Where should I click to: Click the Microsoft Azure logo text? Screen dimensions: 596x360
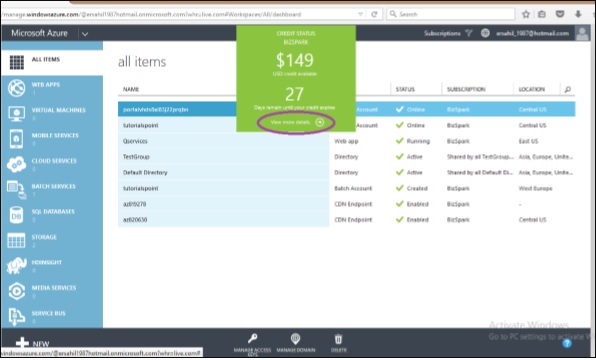(x=39, y=33)
